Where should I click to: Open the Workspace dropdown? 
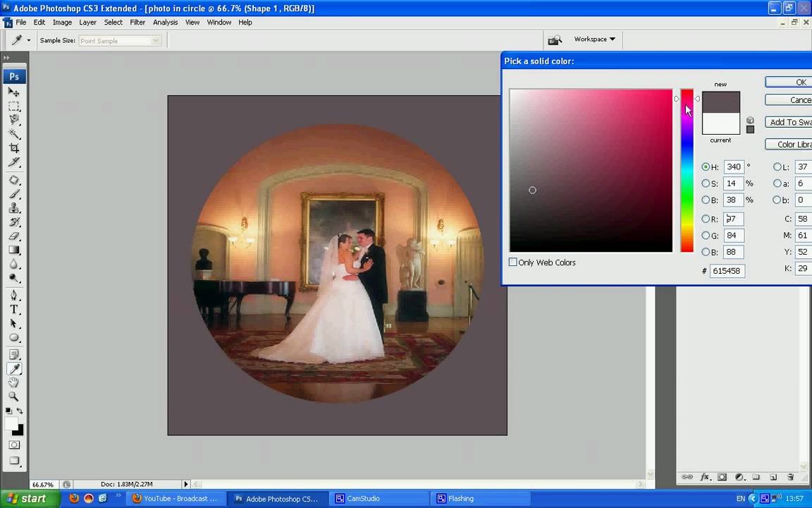[594, 40]
